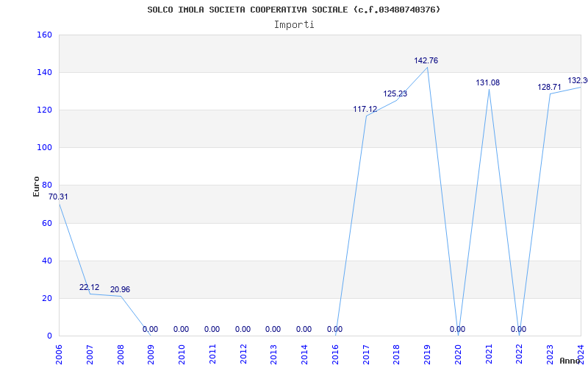
Task: Click the 2007 x-axis year label
Action: point(90,354)
